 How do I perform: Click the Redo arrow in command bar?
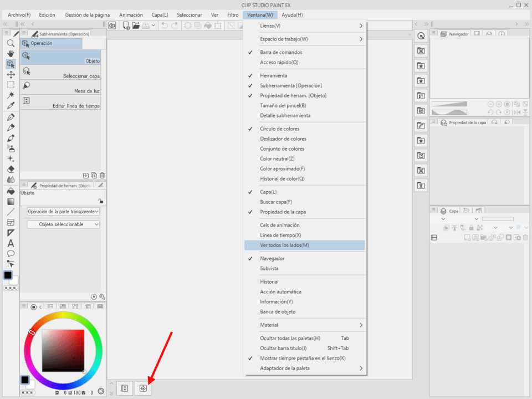[175, 25]
